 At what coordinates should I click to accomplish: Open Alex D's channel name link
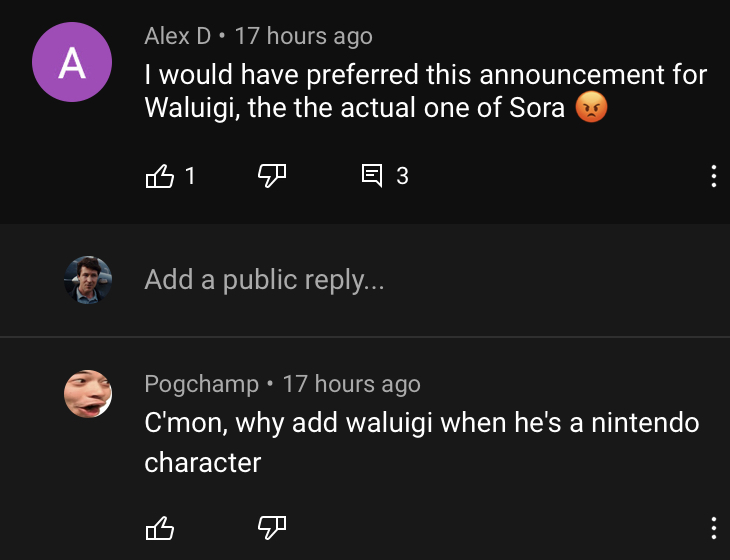coord(177,36)
